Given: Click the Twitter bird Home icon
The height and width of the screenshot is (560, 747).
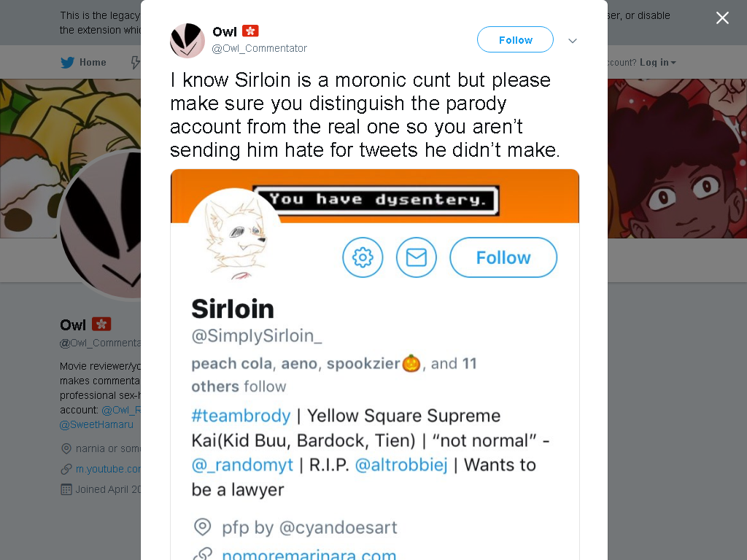Looking at the screenshot, I should 68,63.
